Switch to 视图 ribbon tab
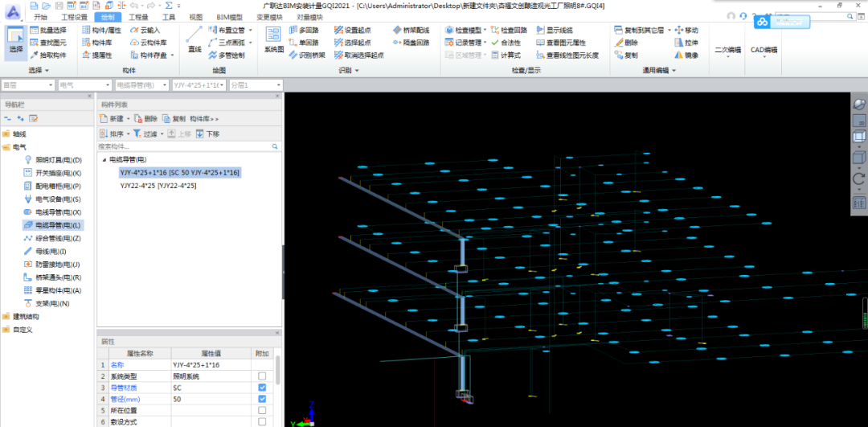Image resolution: width=868 pixels, height=427 pixels. 196,17
